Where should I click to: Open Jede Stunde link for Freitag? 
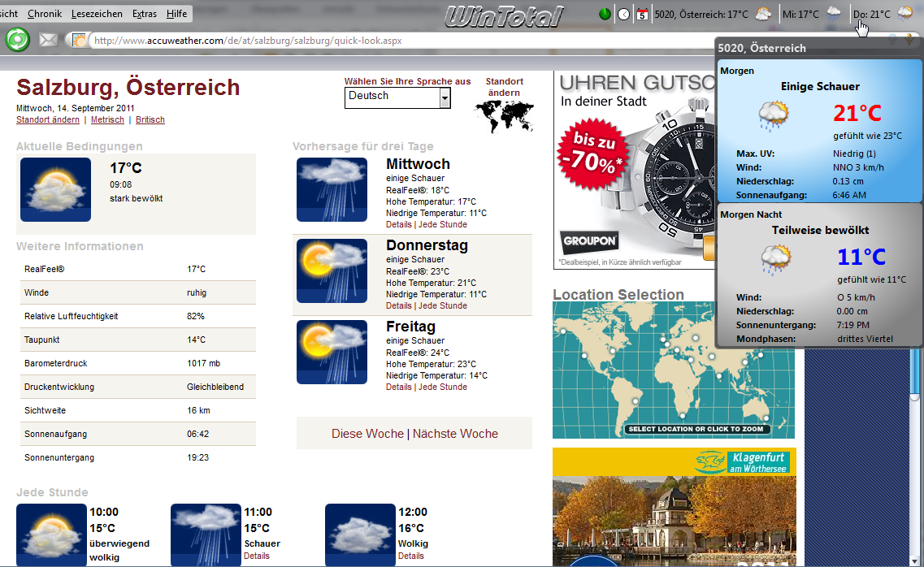click(443, 387)
